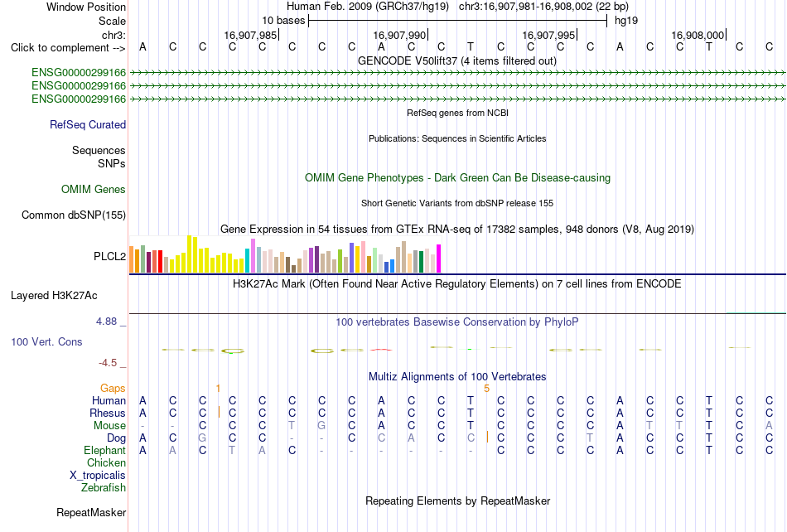Open the topmost ENSG00000299166 gene label

tap(79, 73)
